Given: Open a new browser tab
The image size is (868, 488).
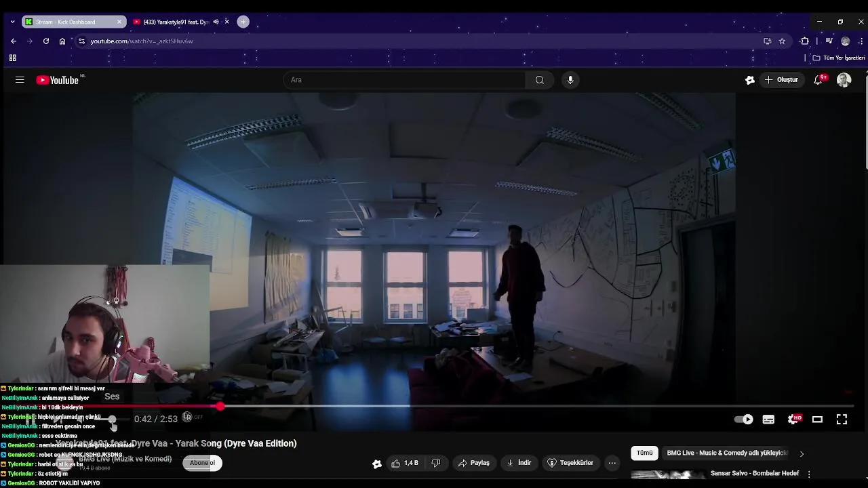Looking at the screenshot, I should pos(243,22).
